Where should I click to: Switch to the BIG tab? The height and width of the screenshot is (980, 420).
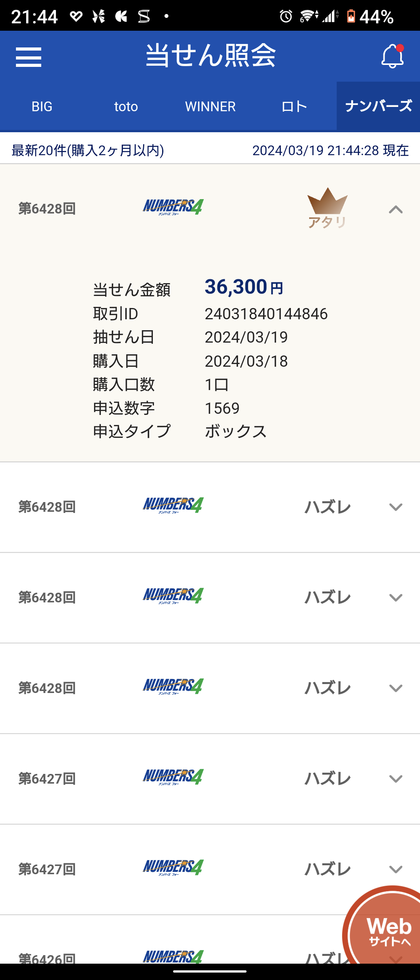point(42,106)
